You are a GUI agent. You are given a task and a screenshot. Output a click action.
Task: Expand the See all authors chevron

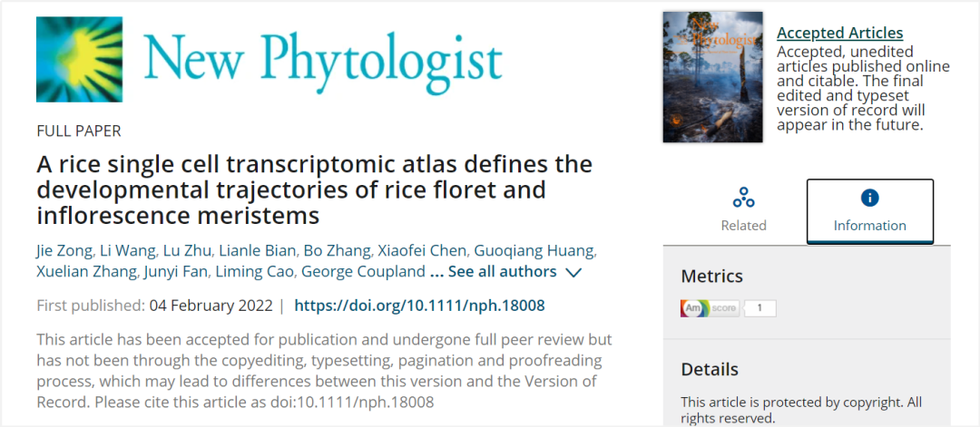click(573, 272)
